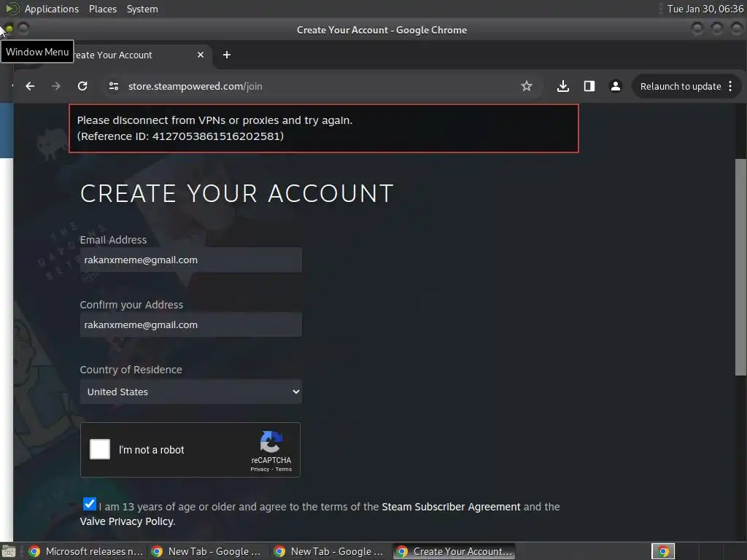Click show desktop icon in bottom panel
This screenshot has width=747, height=560.
[x=8, y=551]
